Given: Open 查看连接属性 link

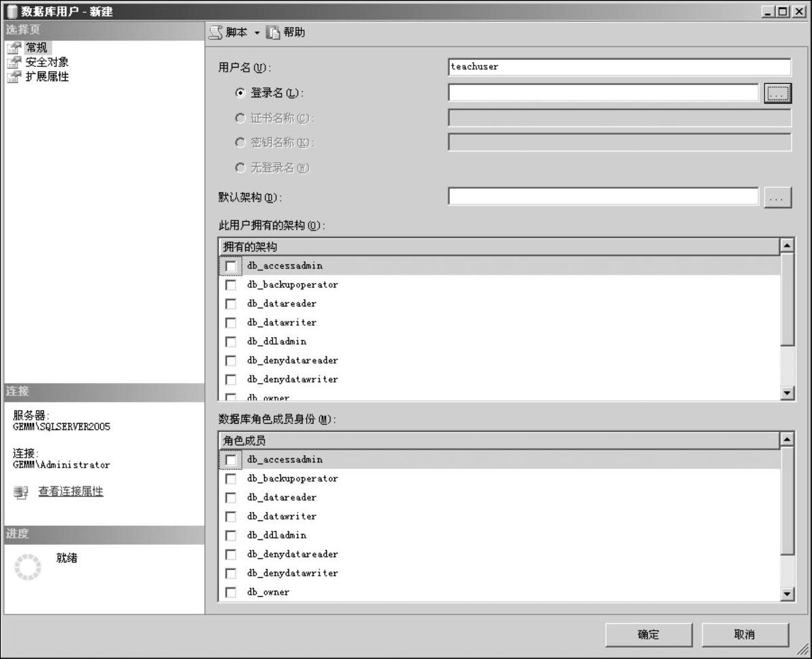Looking at the screenshot, I should [x=71, y=491].
